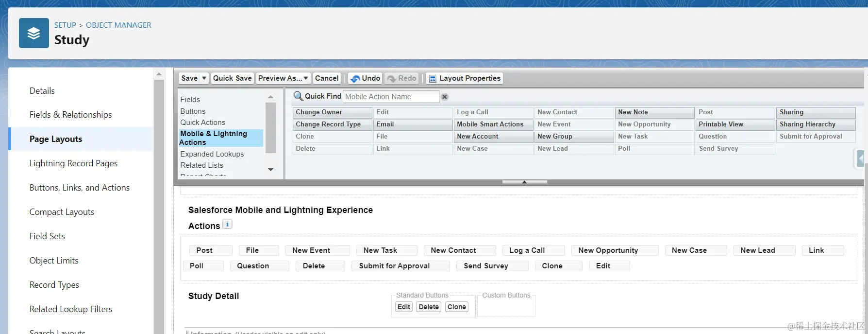The image size is (868, 334).
Task: Select Fields in the palette list
Action: [x=190, y=100]
